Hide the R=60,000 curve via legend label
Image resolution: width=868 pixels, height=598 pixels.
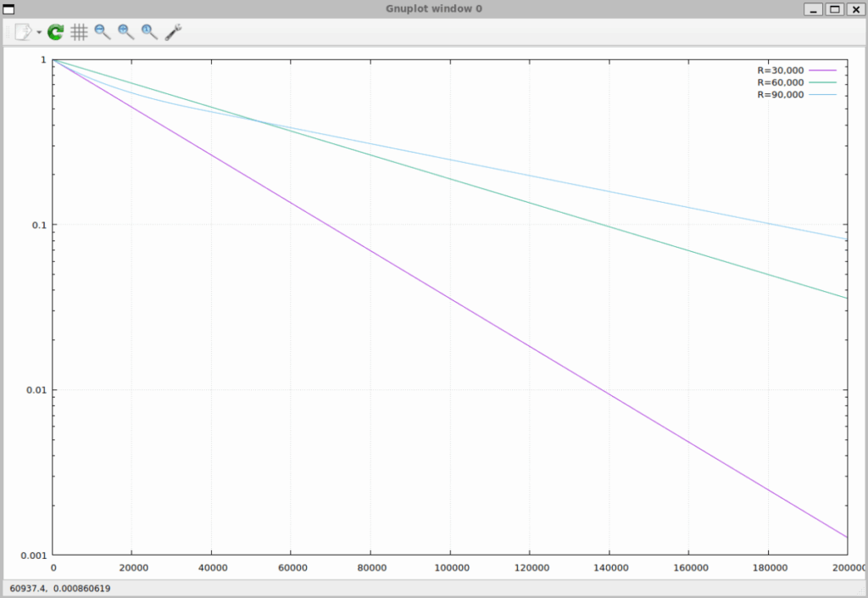(x=780, y=82)
